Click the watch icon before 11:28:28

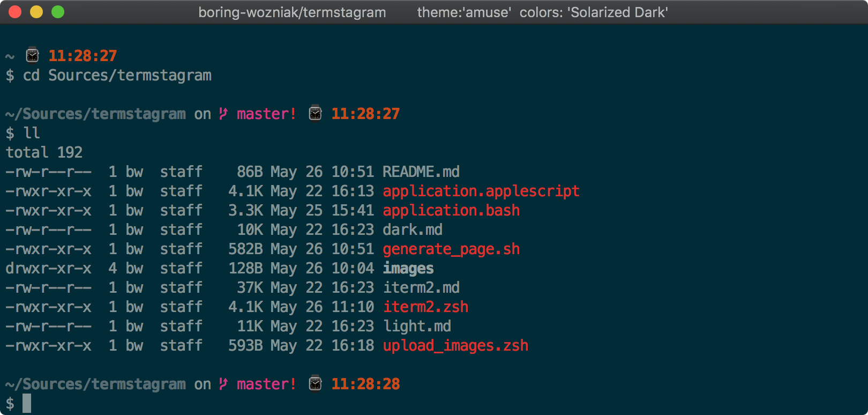[316, 384]
